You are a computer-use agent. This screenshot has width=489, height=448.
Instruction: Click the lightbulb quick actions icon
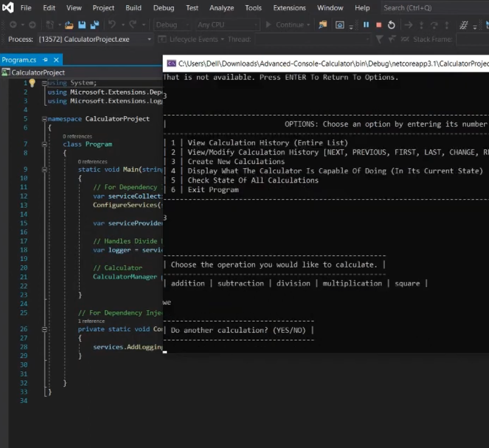[x=32, y=82]
